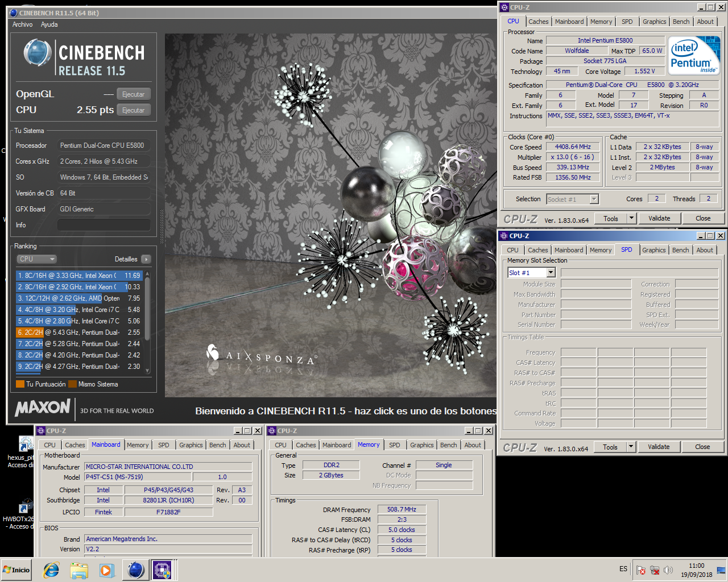Run the OpenGL test with Ejecutar
Viewport: 728px width, 582px height.
(x=134, y=94)
